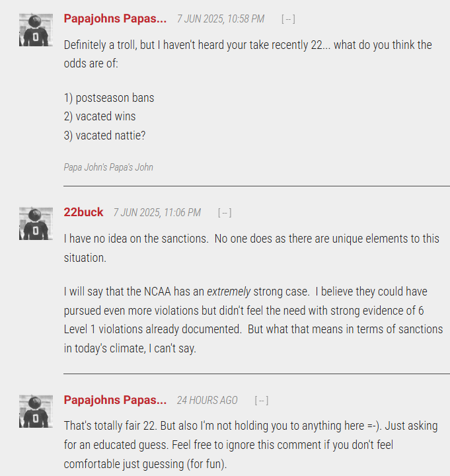Image resolution: width=450 pixels, height=476 pixels.
Task: Click 22buck's helmet avatar image
Action: [36, 223]
